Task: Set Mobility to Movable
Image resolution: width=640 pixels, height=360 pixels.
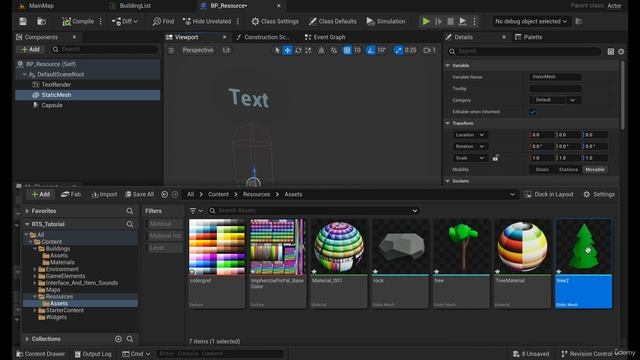Action: (594, 169)
